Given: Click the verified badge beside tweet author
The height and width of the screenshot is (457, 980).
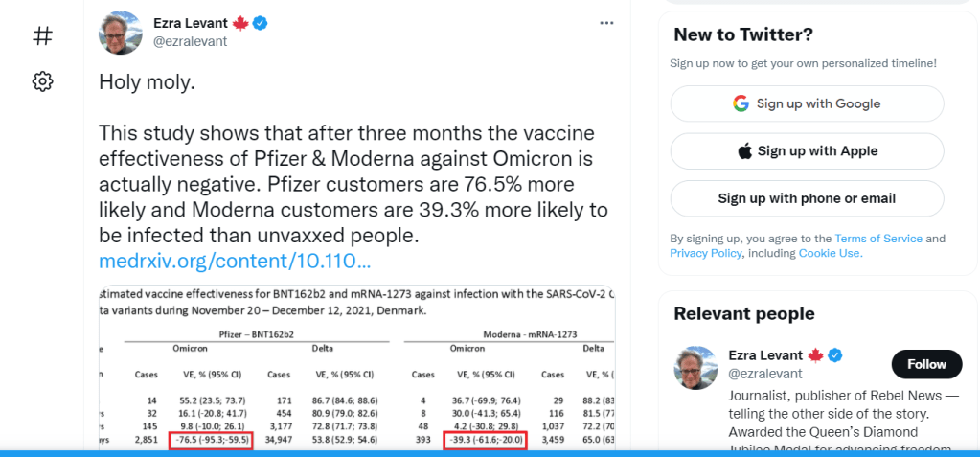Looking at the screenshot, I should (260, 22).
